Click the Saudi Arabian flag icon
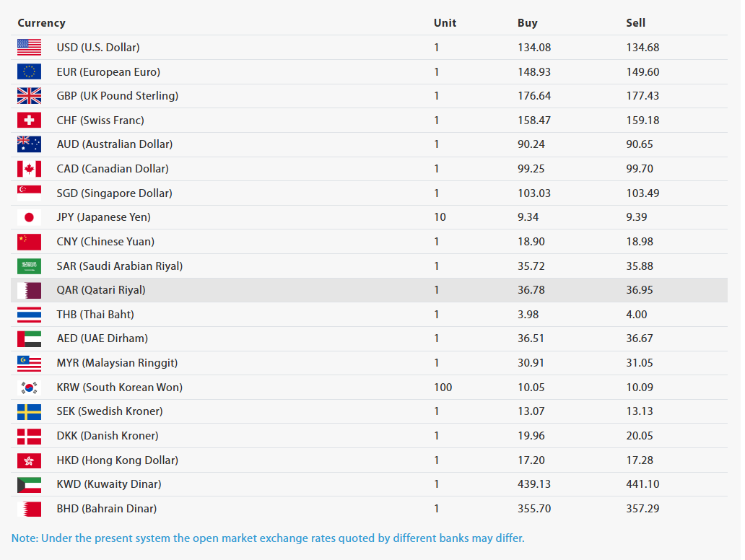The image size is (745, 560). pos(29,266)
